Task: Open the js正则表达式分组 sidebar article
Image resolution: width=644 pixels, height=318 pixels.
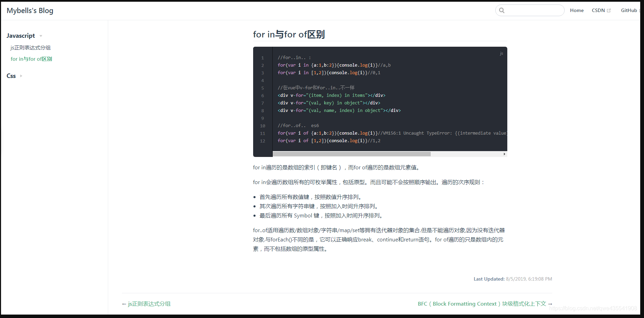Action: coord(31,48)
